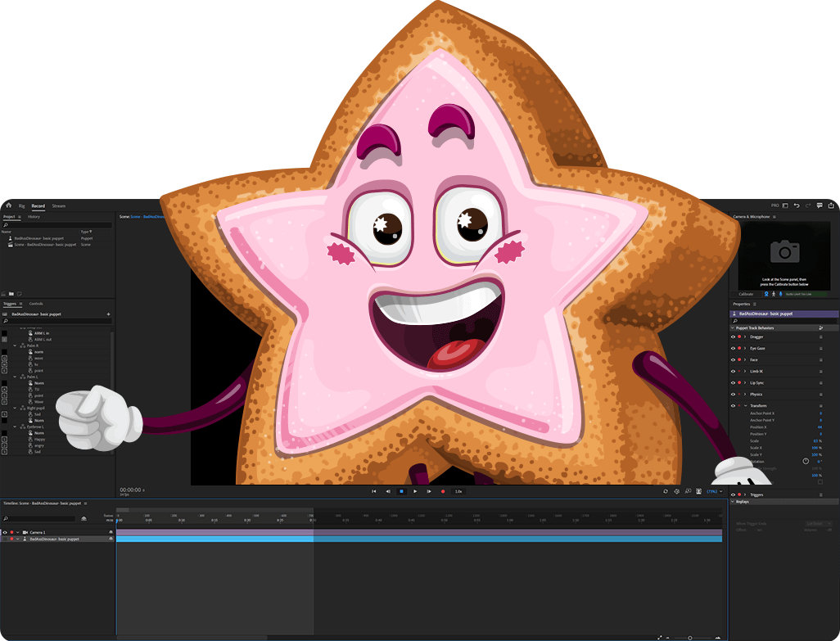This screenshot has width=840, height=641.
Task: Click the Calibrate button under camera preview
Action: pyautogui.click(x=747, y=293)
